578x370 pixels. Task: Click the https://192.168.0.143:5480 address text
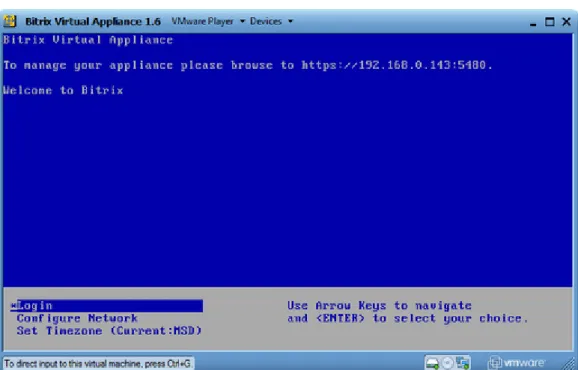click(394, 65)
